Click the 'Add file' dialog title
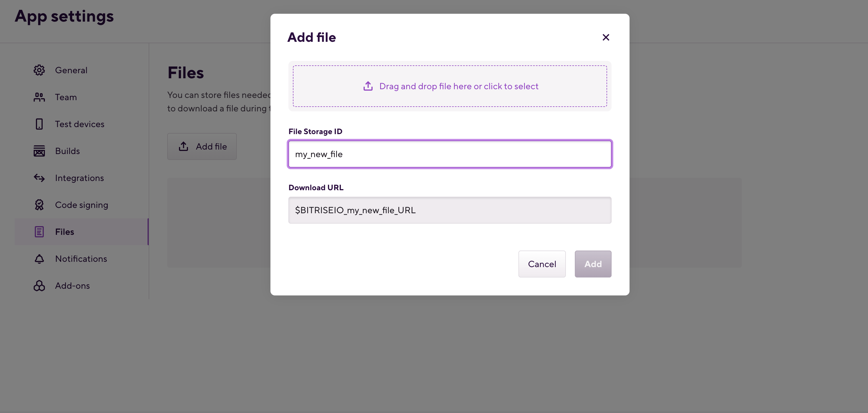 tap(312, 37)
